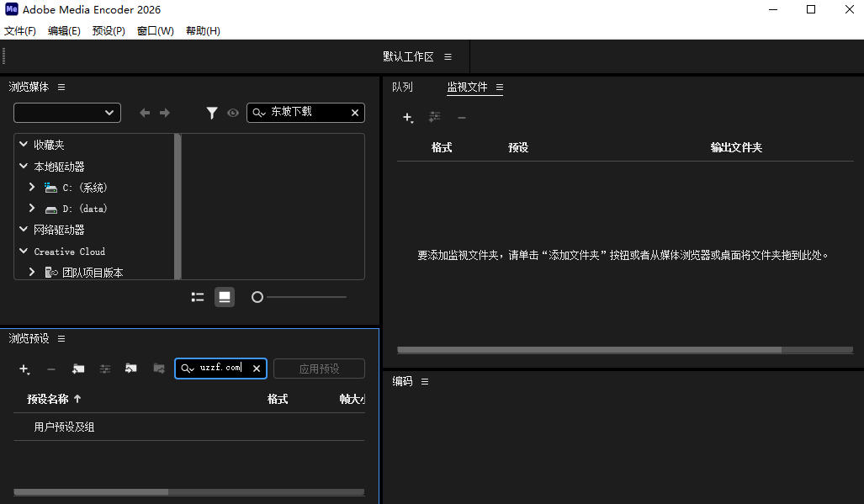Import presets with the import icon
Image resolution: width=864 pixels, height=504 pixels.
(131, 368)
